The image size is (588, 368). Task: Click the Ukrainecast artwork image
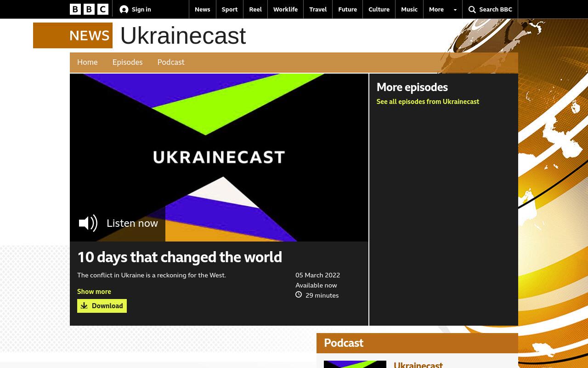219,157
